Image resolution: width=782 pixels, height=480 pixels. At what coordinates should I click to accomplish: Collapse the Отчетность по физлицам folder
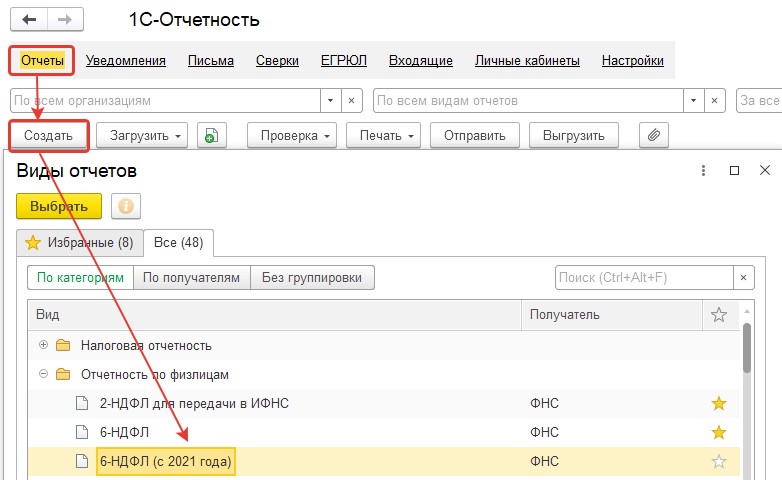coord(43,374)
